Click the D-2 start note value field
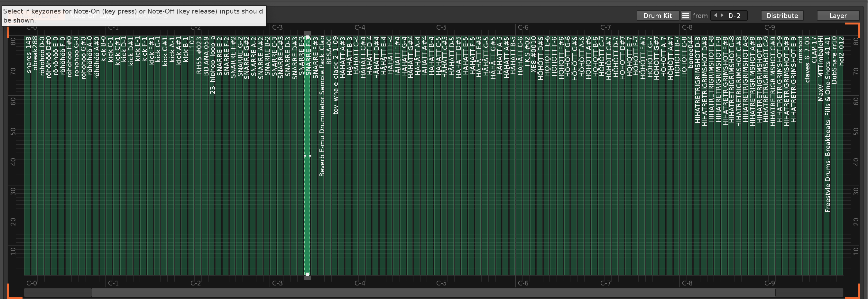The image size is (868, 299). click(x=734, y=15)
